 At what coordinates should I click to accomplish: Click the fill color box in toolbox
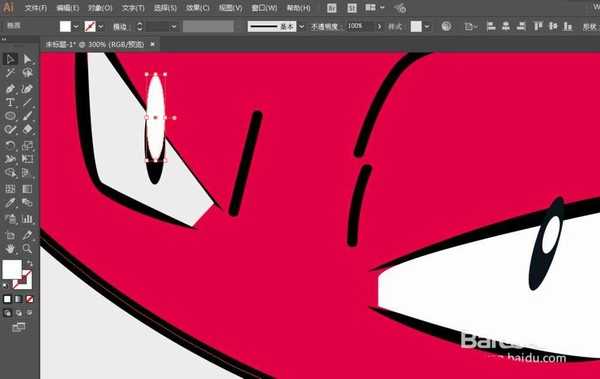[12, 270]
